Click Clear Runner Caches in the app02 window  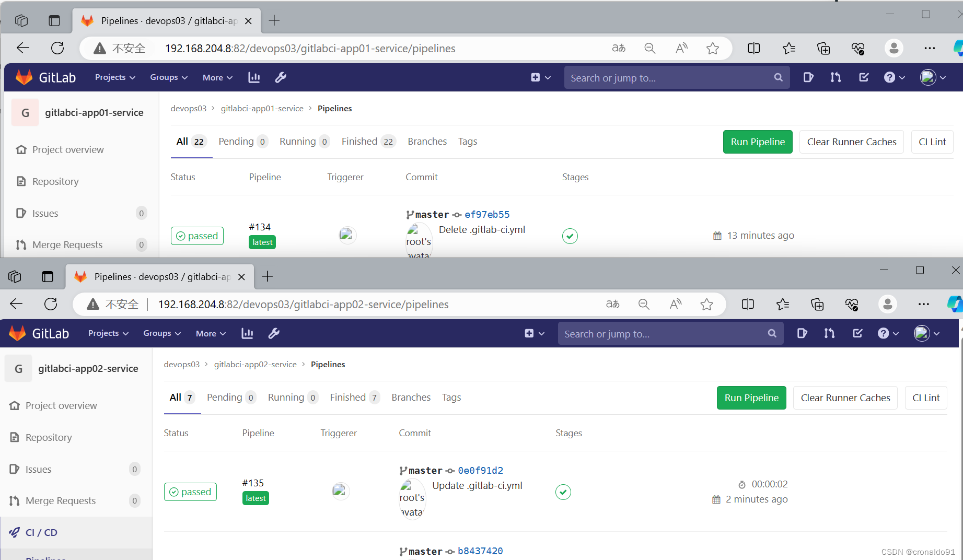(x=845, y=398)
